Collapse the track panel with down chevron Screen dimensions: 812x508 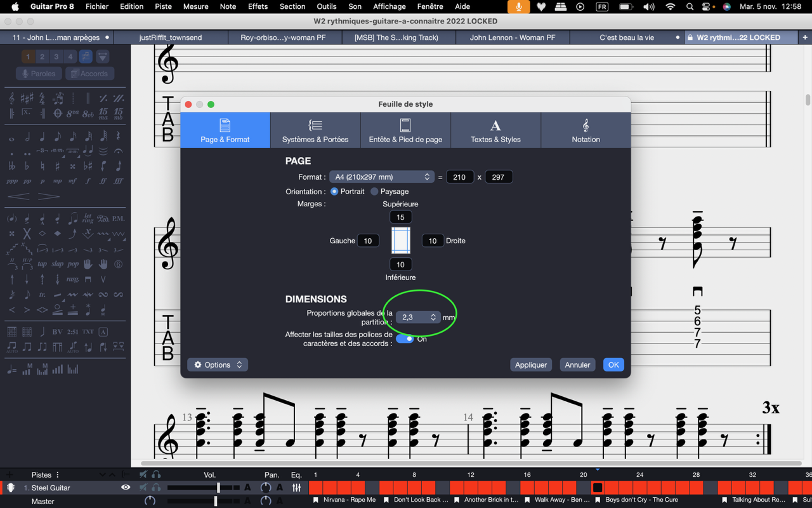102,475
